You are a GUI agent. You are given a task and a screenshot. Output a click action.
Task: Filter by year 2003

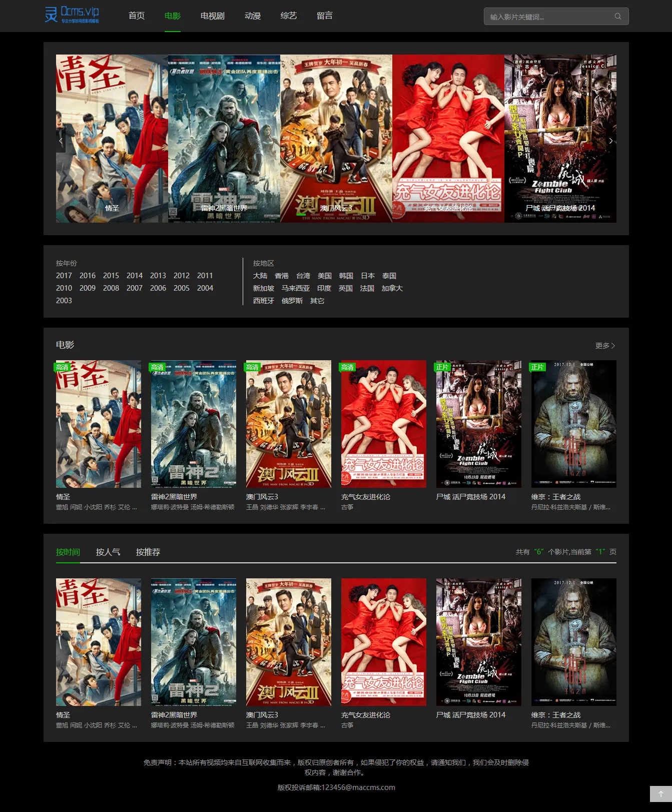64,301
